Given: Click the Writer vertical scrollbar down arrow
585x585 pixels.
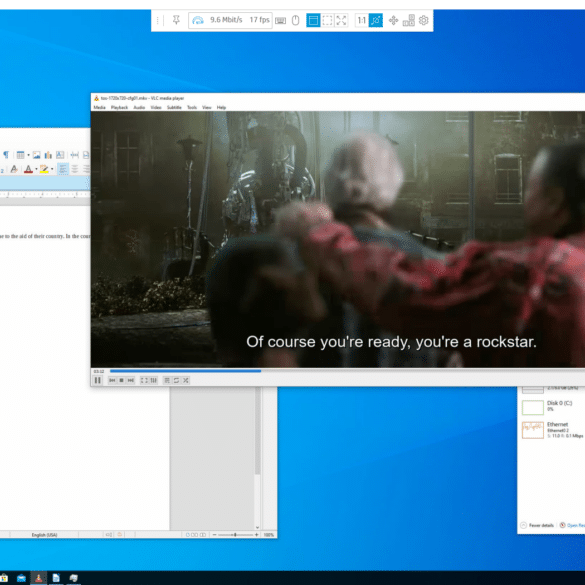Looking at the screenshot, I should [x=257, y=527].
